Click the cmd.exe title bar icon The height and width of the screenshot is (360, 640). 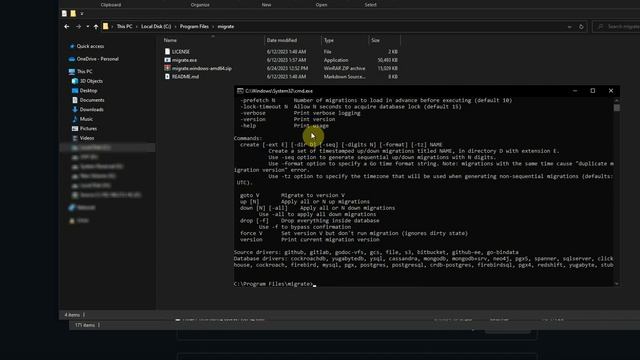click(240, 91)
